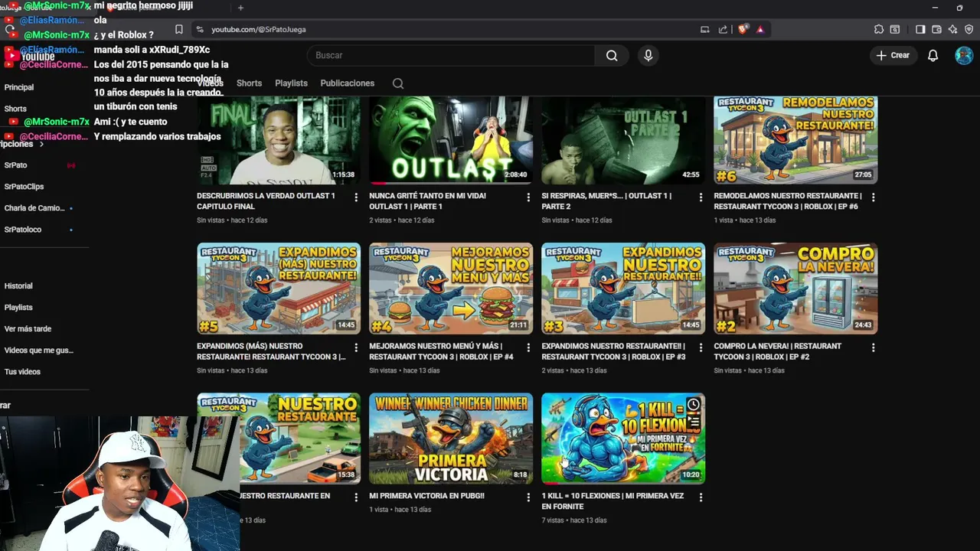Open options menu for Primera Victoria PUBG video
The image size is (980, 551).
tap(528, 497)
